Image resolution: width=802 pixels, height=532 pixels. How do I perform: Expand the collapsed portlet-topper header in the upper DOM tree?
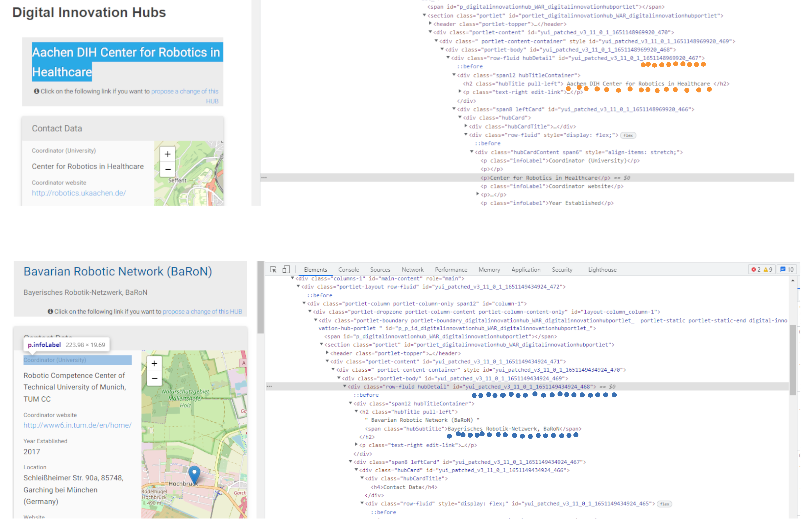430,24
